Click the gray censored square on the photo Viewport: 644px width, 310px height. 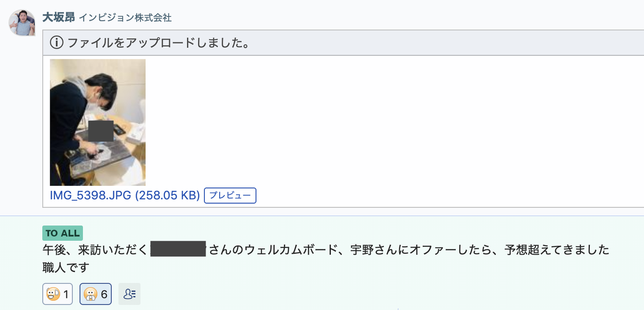(x=101, y=131)
